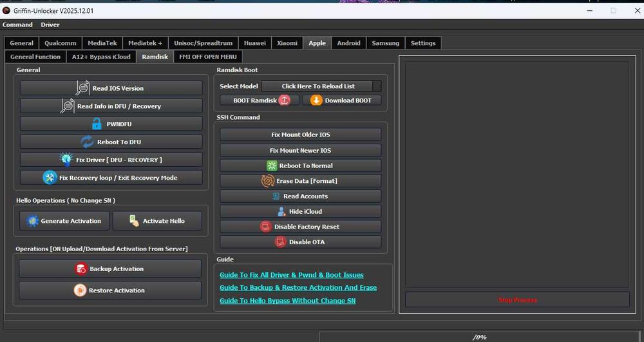
Task: Open the Xiaomi tab
Action: (287, 43)
